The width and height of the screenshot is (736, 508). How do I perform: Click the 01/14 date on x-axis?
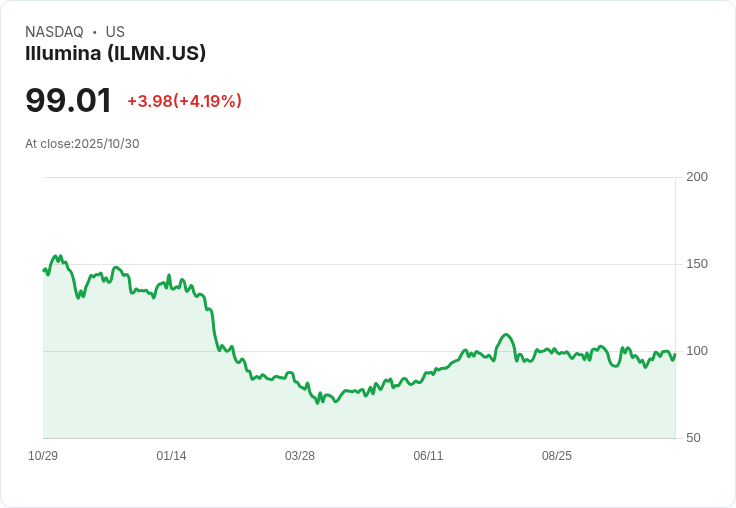pos(171,455)
